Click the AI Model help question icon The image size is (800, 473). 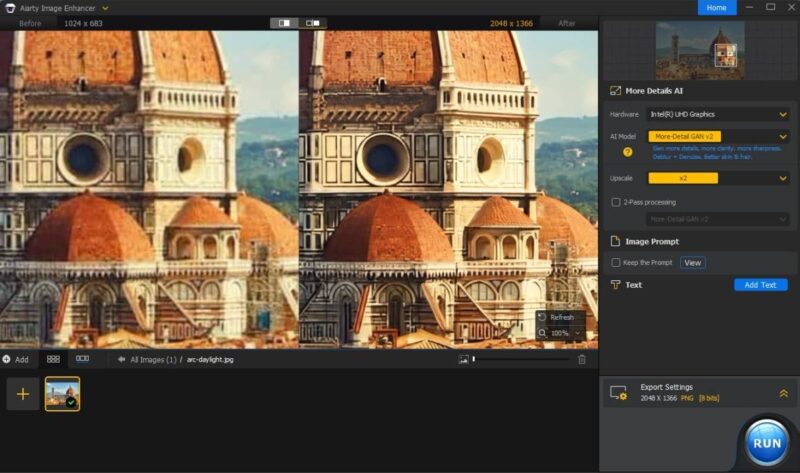(x=628, y=152)
